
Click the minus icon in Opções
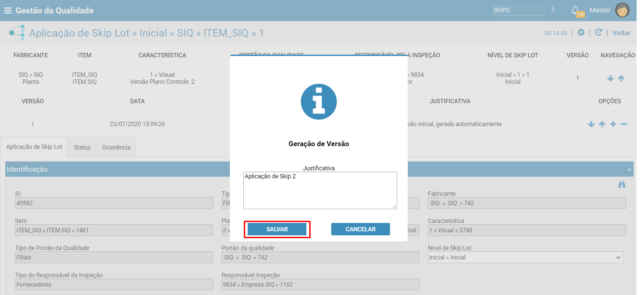pyautogui.click(x=624, y=124)
